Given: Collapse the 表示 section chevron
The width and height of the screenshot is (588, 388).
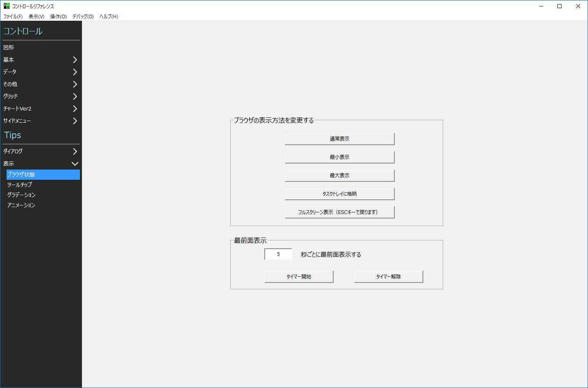Looking at the screenshot, I should click(75, 164).
